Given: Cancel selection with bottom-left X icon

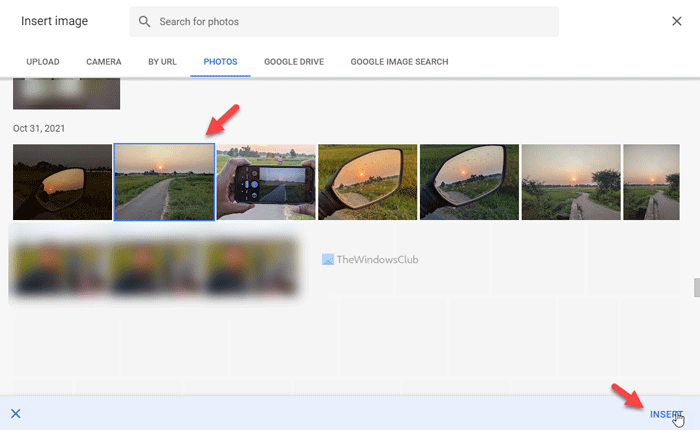Looking at the screenshot, I should point(16,413).
